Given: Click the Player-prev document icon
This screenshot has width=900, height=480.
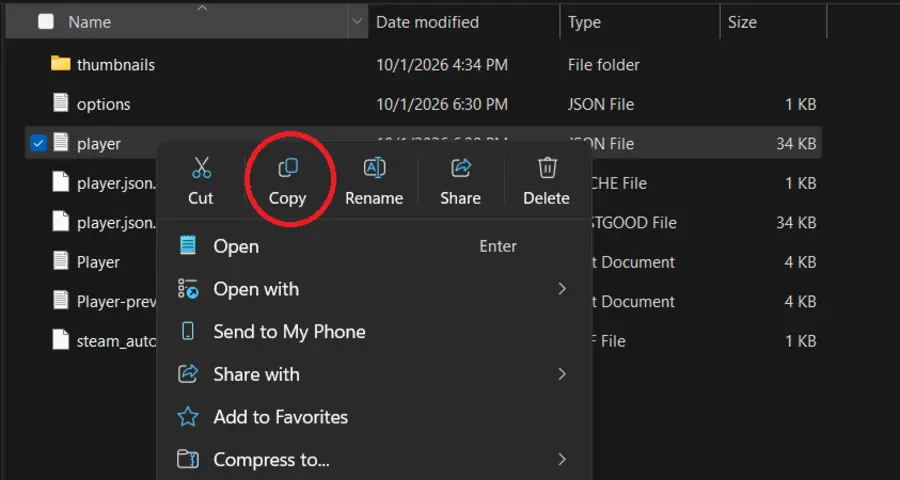Looking at the screenshot, I should pyautogui.click(x=61, y=300).
